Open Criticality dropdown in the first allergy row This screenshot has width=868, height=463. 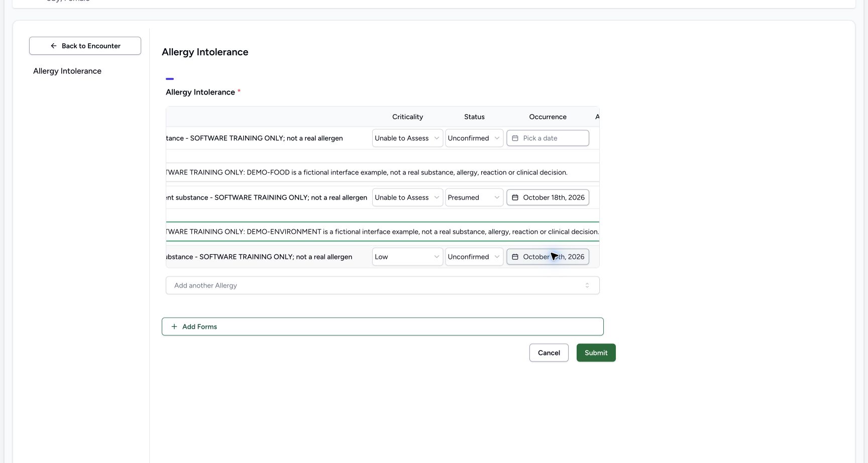[x=407, y=138]
